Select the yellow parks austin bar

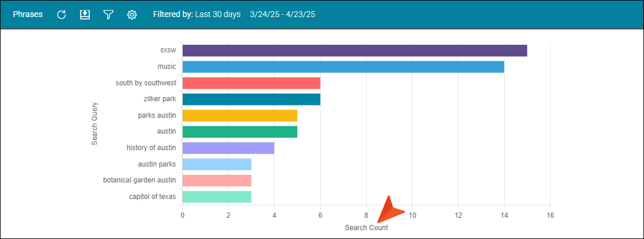240,115
